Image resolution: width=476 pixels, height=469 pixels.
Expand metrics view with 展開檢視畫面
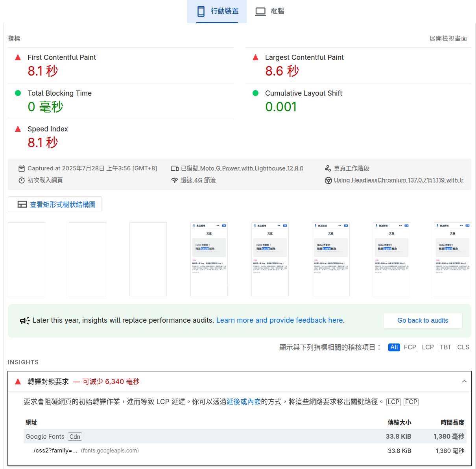click(x=448, y=39)
